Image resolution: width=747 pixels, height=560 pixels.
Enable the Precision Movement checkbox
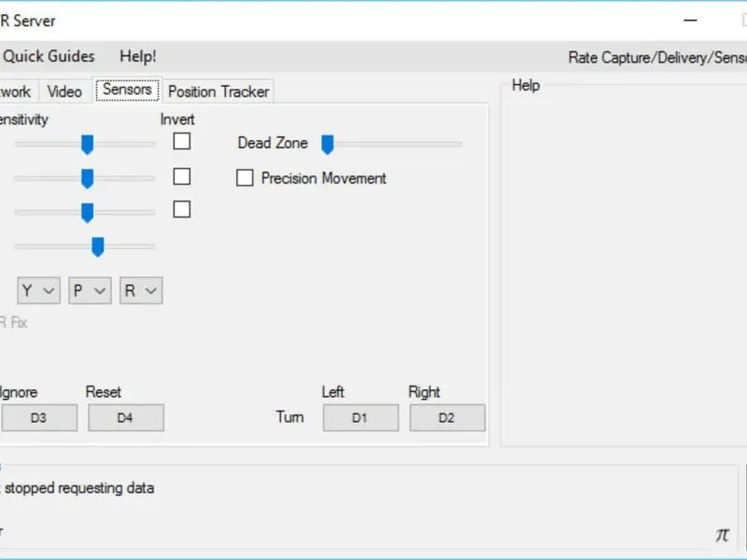click(x=245, y=178)
